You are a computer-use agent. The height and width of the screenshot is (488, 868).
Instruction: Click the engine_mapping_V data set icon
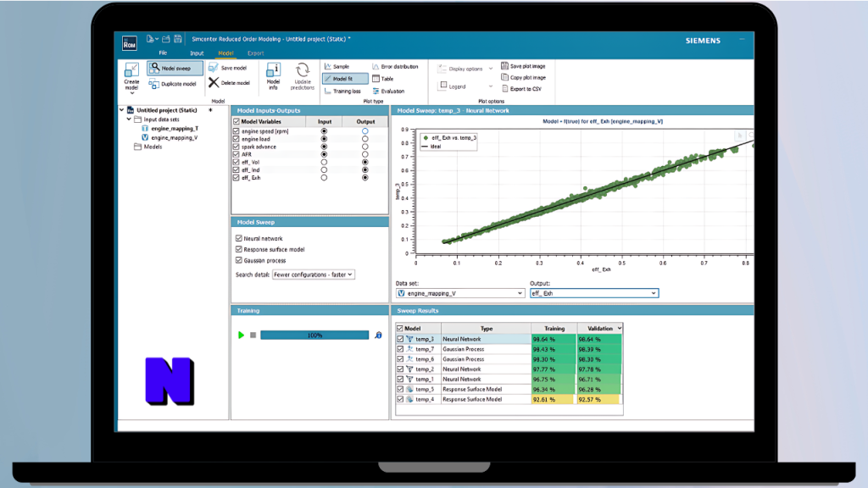(x=145, y=138)
